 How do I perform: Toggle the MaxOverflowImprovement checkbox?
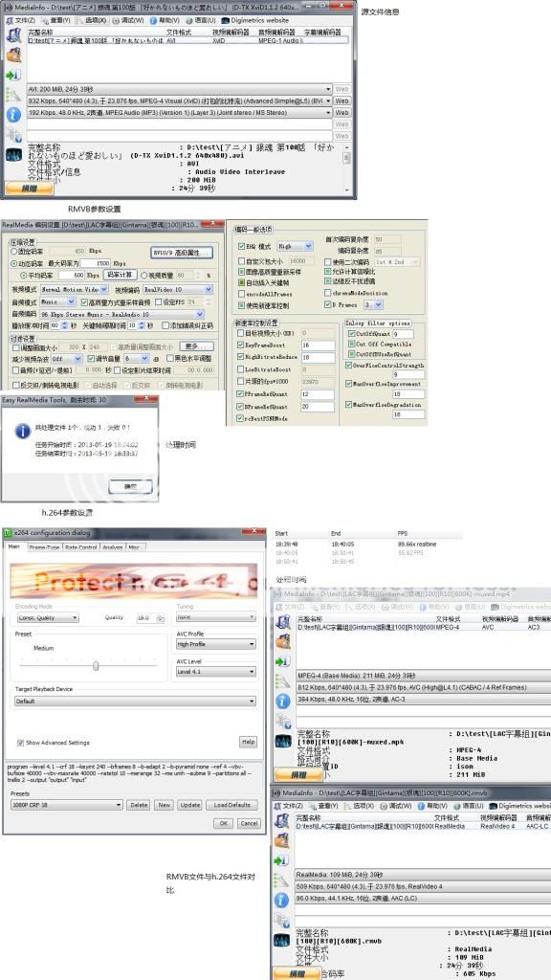point(348,384)
